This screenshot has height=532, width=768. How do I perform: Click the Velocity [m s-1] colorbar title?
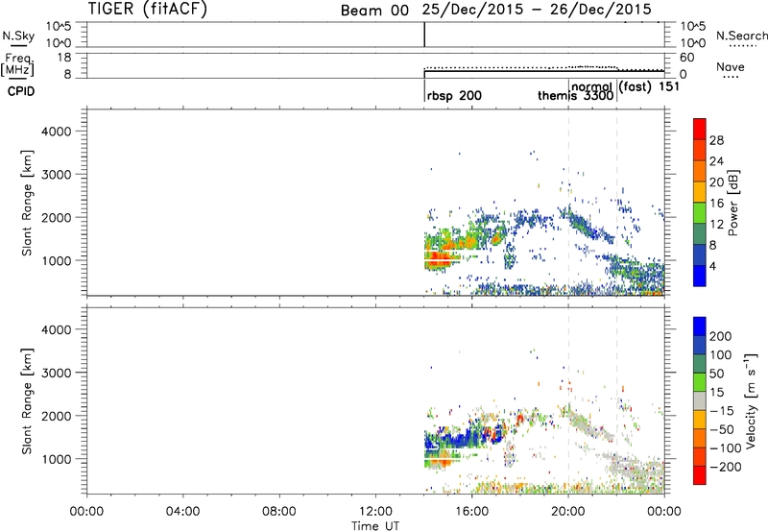[x=751, y=400]
